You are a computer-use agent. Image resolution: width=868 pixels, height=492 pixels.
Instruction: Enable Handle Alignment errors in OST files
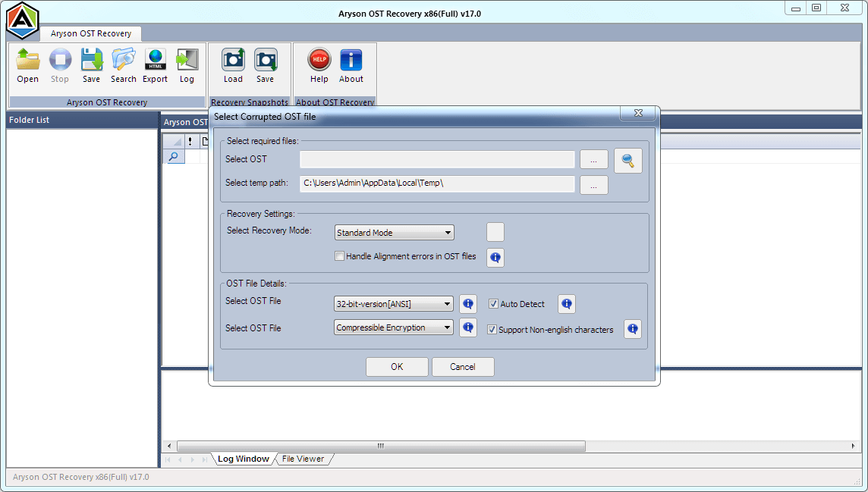click(339, 256)
